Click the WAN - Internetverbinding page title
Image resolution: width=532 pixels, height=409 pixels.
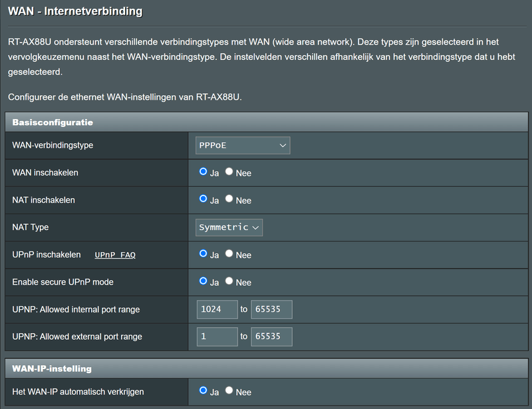pyautogui.click(x=75, y=11)
